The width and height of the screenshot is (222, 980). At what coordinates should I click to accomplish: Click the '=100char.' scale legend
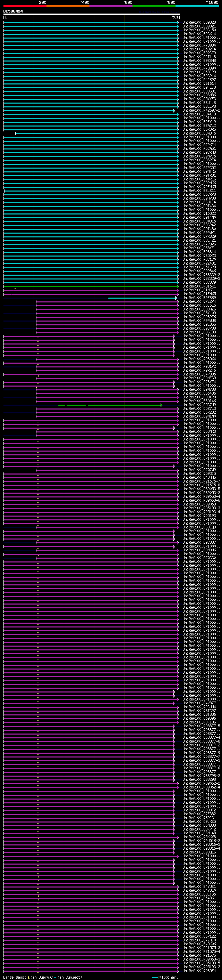169,977
